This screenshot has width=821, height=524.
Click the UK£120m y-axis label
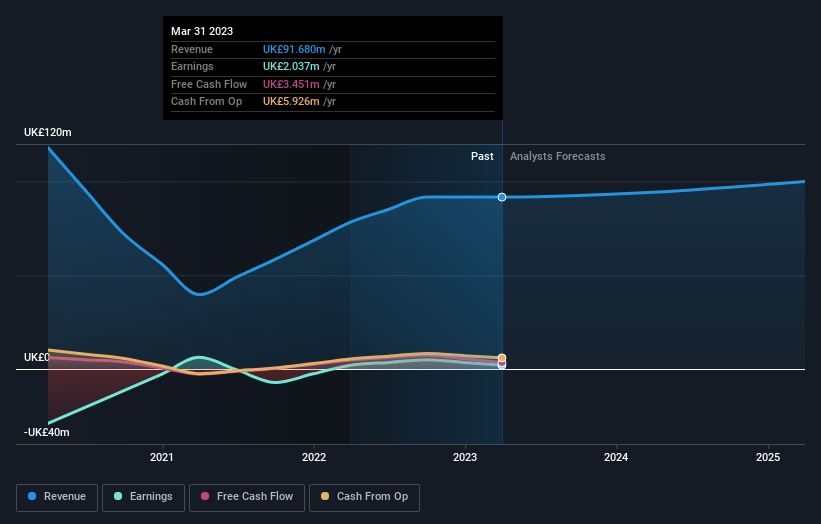tap(48, 132)
